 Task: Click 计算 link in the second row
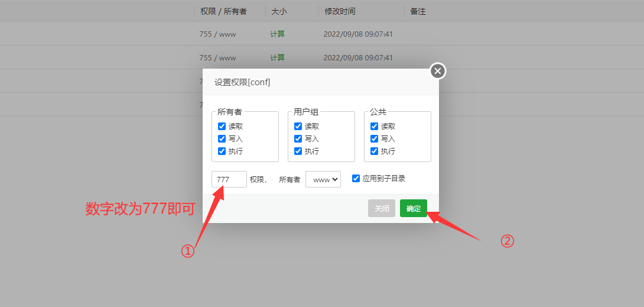[277, 57]
